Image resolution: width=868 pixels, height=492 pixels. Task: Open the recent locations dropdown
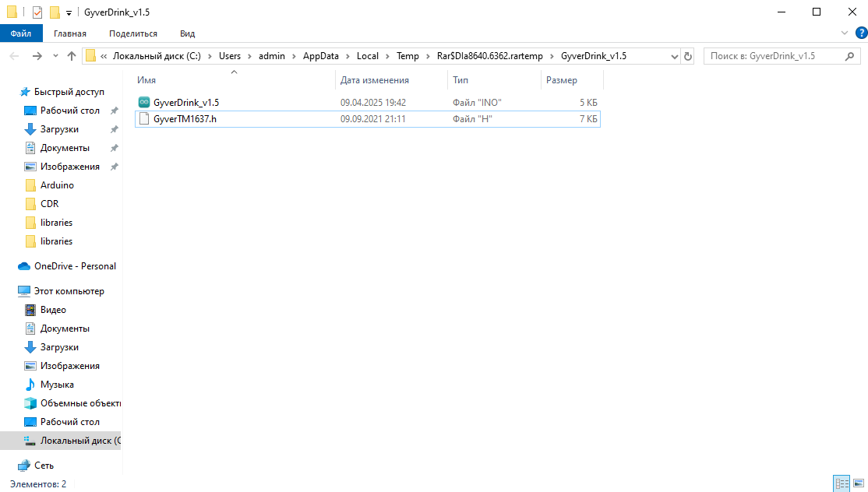click(x=55, y=56)
